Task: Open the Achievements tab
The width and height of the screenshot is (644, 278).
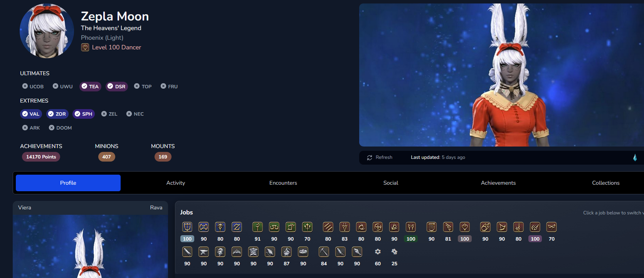Action: pyautogui.click(x=498, y=183)
